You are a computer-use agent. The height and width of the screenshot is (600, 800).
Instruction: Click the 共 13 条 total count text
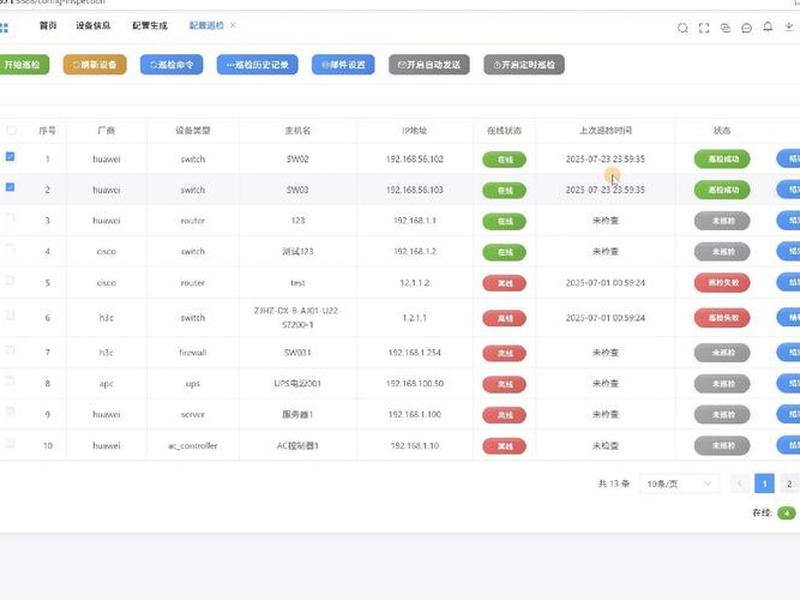(x=614, y=484)
